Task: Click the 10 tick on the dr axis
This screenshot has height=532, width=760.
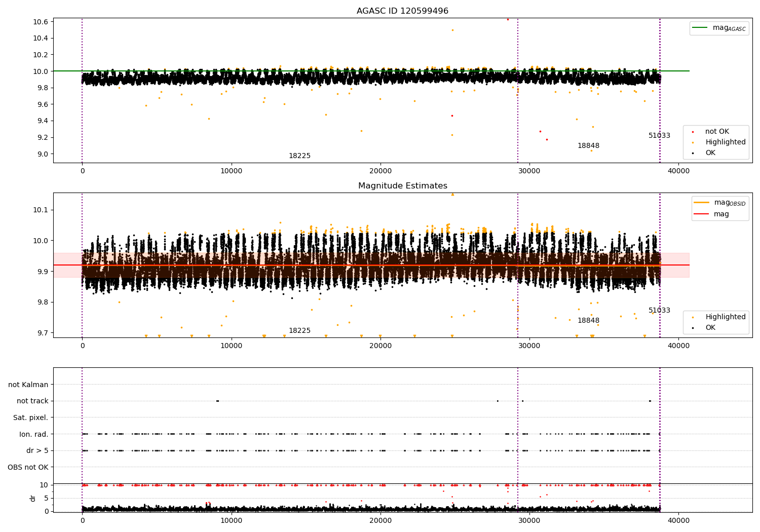Action: (44, 485)
